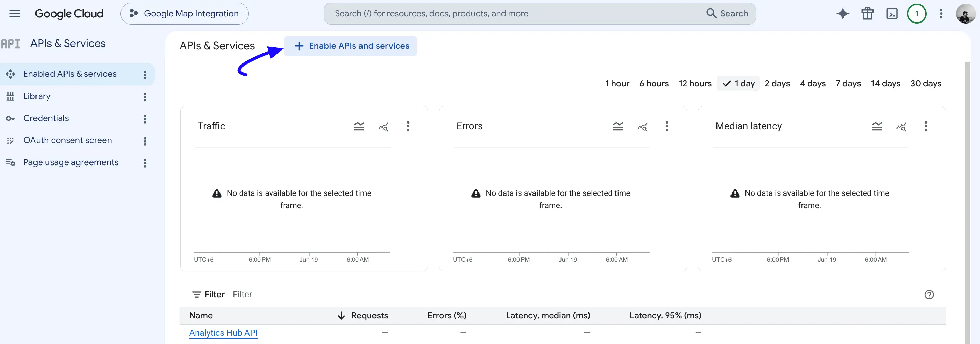Click the Filter icon above the table
980x344 pixels.
coord(196,295)
